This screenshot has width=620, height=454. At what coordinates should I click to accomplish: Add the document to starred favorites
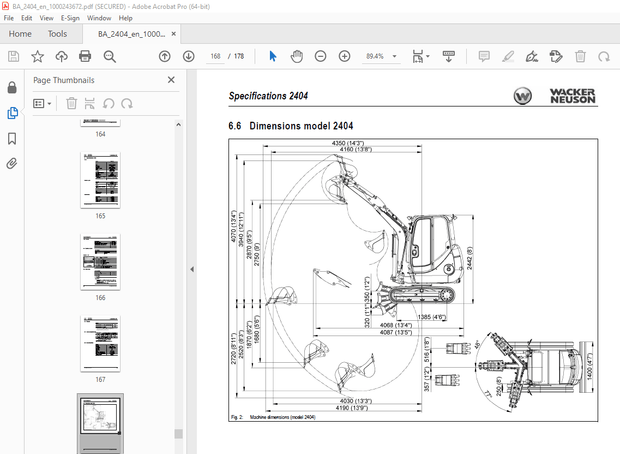pos(38,57)
